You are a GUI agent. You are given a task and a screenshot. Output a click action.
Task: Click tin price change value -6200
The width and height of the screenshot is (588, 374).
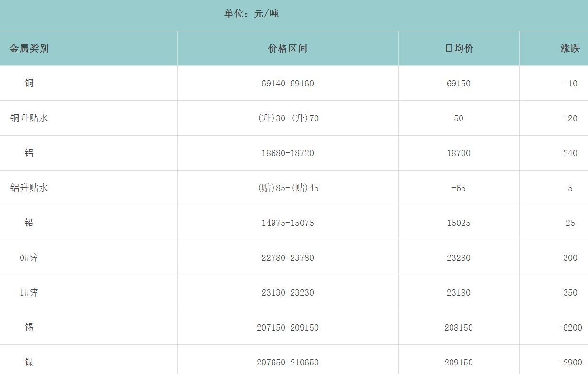coord(570,328)
